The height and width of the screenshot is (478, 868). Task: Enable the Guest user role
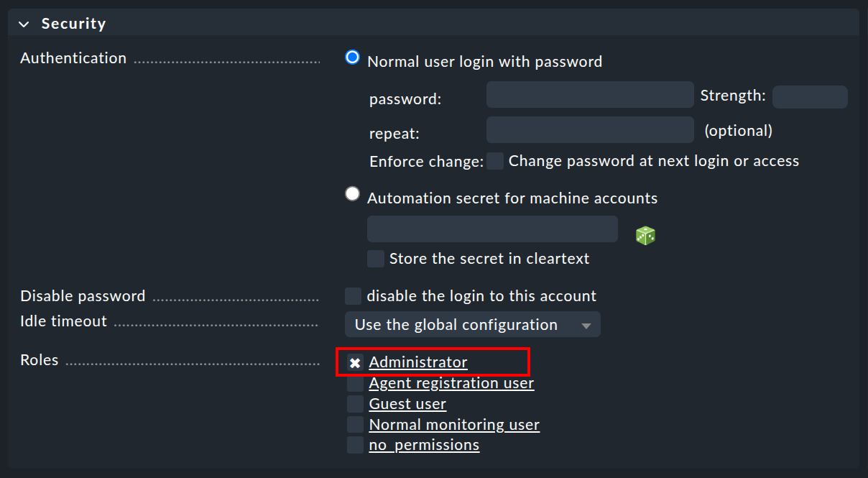point(355,403)
